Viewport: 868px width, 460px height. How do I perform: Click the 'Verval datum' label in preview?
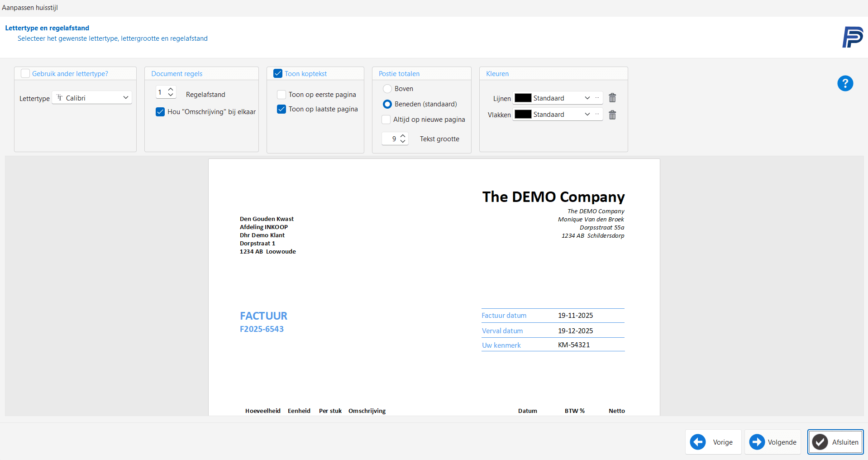click(x=502, y=331)
